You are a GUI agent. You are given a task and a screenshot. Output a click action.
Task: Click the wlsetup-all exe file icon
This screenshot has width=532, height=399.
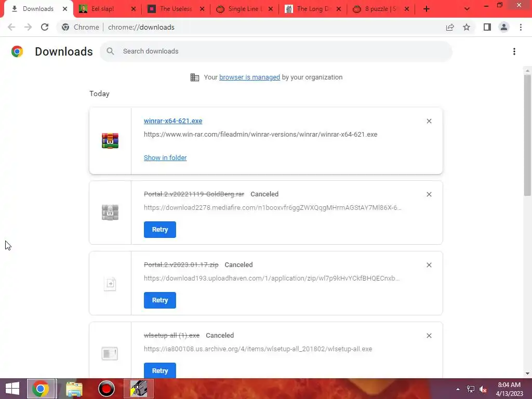110,353
